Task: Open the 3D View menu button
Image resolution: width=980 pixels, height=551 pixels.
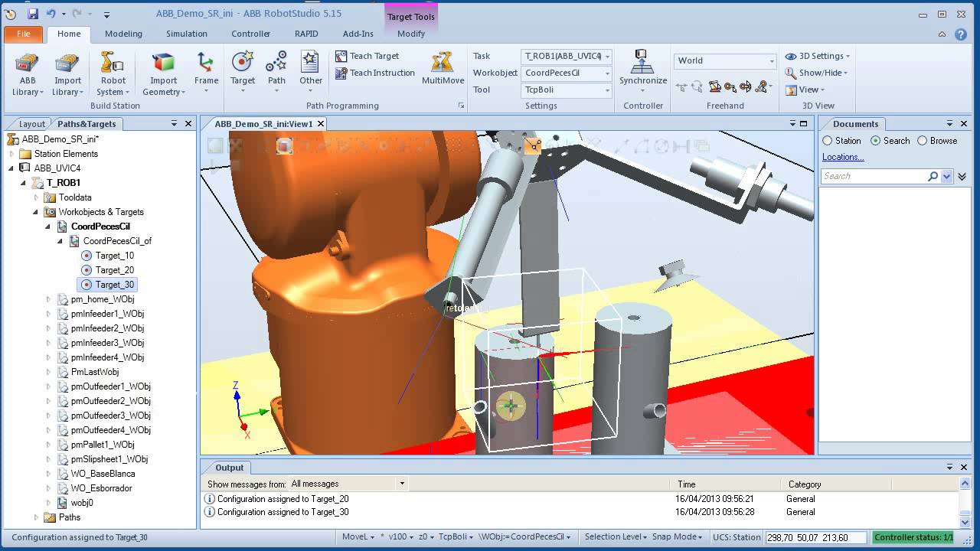Action: point(805,90)
